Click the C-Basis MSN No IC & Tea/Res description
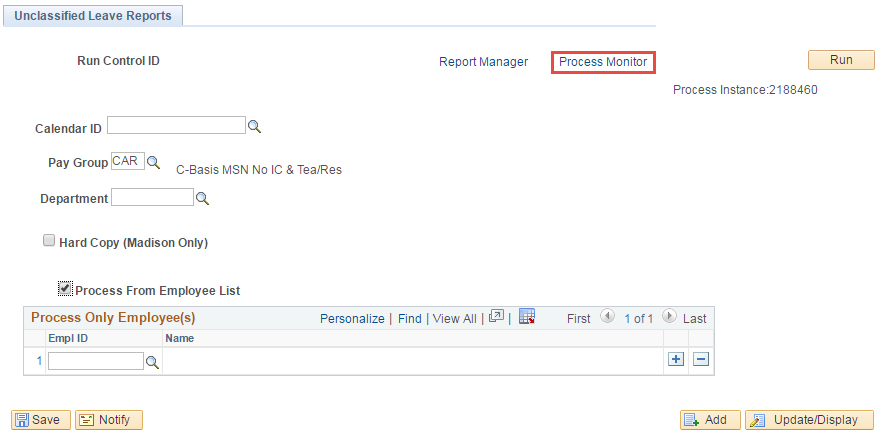Image resolution: width=887 pixels, height=440 pixels. (259, 170)
